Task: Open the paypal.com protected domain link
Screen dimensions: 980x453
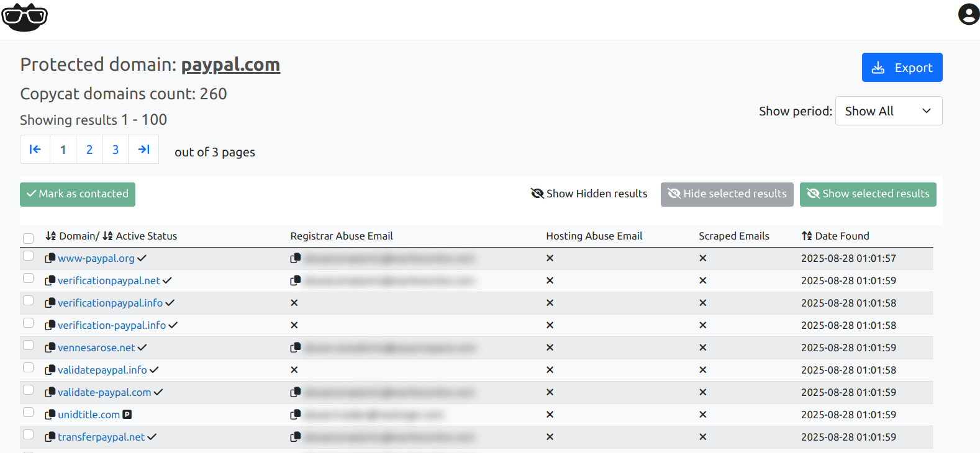Action: (230, 65)
